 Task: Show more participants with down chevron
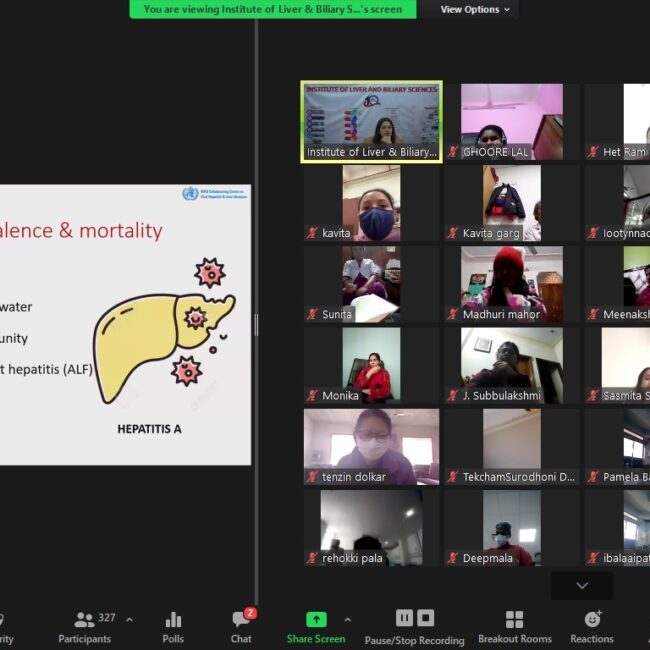coord(582,585)
